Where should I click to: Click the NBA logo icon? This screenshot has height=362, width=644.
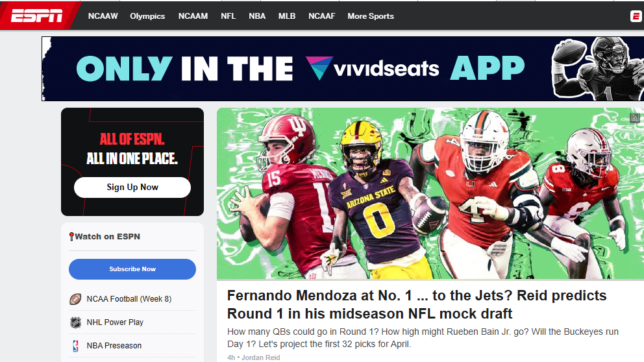pos(75,346)
